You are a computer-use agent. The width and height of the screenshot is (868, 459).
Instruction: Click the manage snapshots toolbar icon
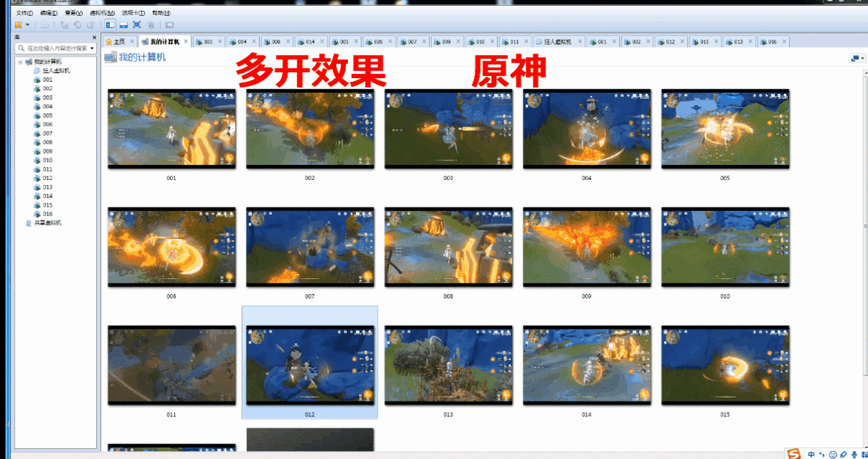point(90,25)
